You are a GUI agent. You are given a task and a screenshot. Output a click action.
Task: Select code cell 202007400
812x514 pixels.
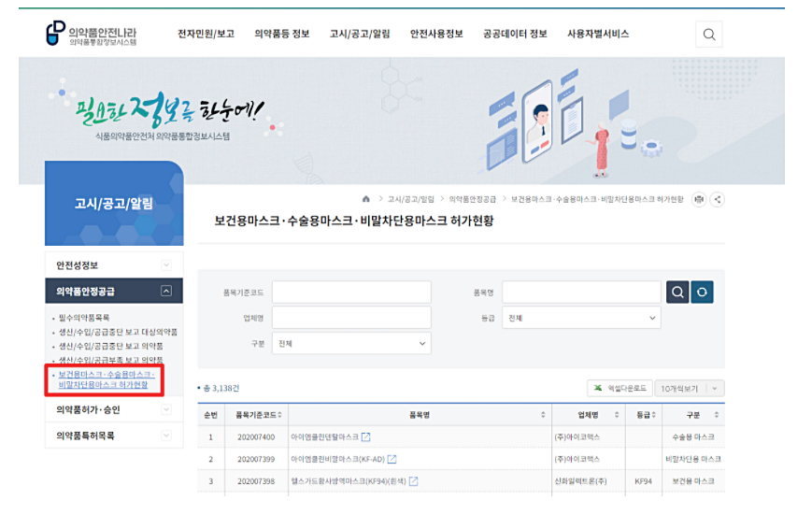[x=256, y=437]
